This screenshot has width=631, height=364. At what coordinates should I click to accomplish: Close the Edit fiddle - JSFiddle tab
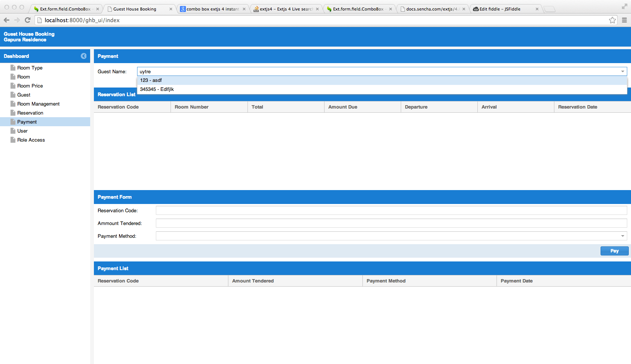click(537, 9)
